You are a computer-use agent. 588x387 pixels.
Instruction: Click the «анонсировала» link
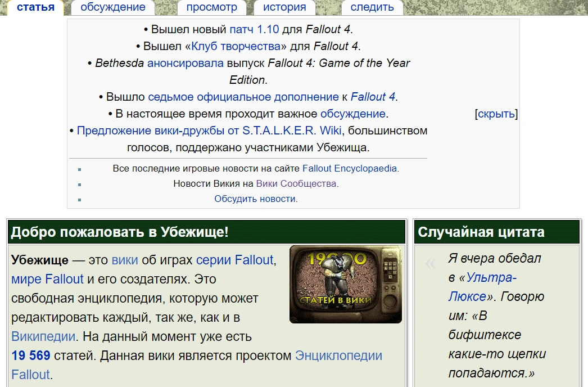(x=186, y=63)
